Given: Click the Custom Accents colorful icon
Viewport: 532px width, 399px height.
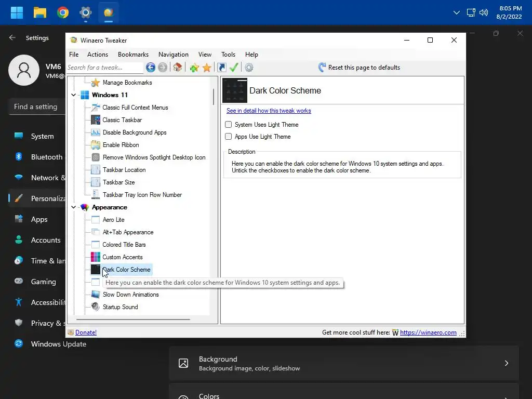Looking at the screenshot, I should [x=96, y=257].
